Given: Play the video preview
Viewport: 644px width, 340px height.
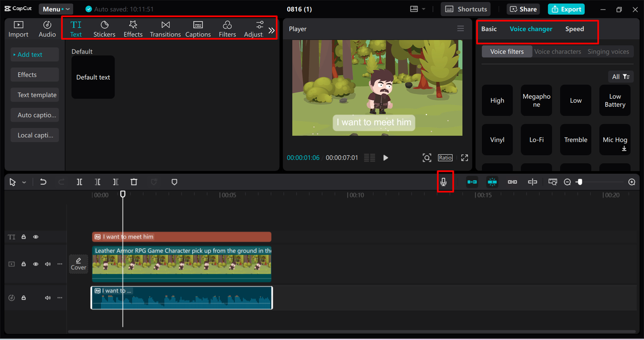Looking at the screenshot, I should (386, 158).
